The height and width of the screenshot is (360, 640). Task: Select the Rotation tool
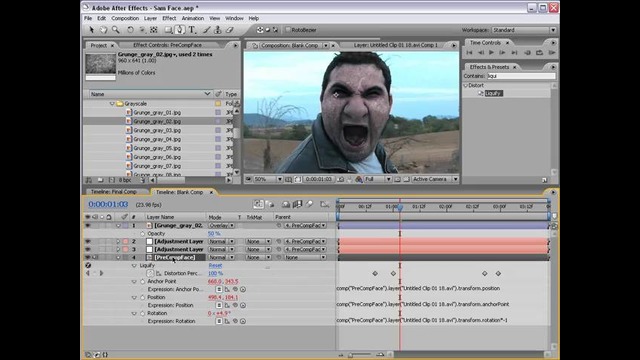(x=130, y=30)
